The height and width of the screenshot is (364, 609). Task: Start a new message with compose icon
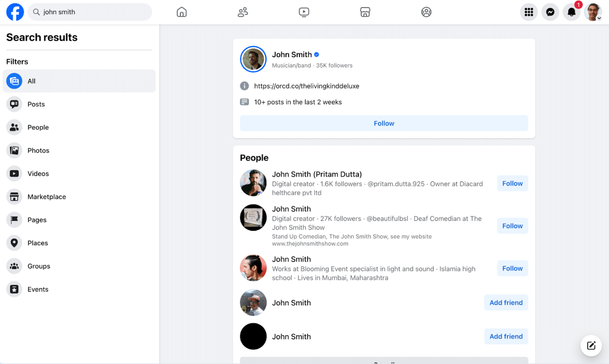click(591, 345)
